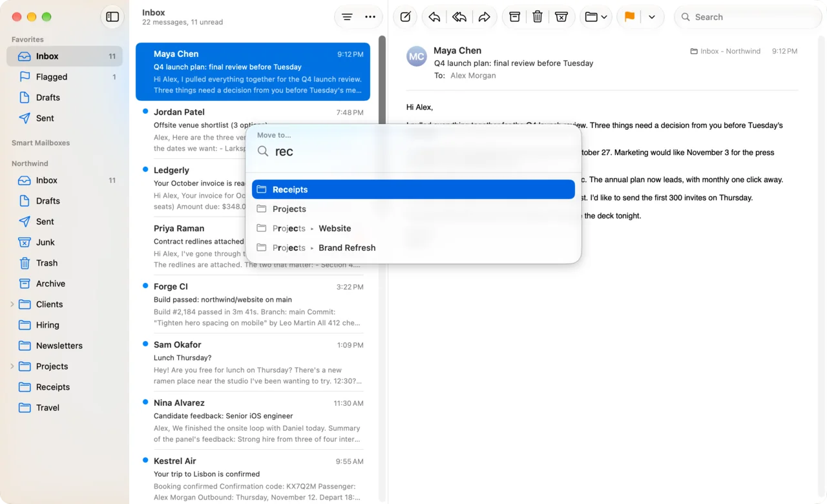Reply to the selected message
The height and width of the screenshot is (504, 827).
(x=434, y=17)
